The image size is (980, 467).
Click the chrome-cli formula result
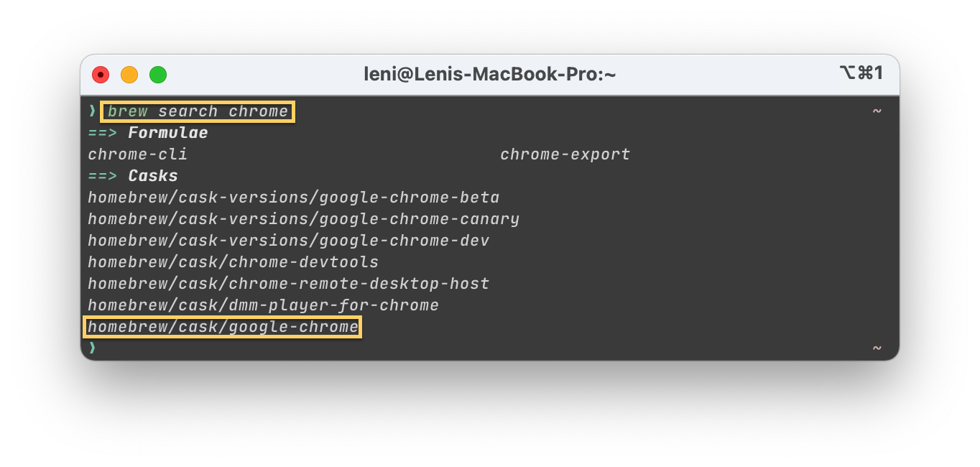point(138,154)
